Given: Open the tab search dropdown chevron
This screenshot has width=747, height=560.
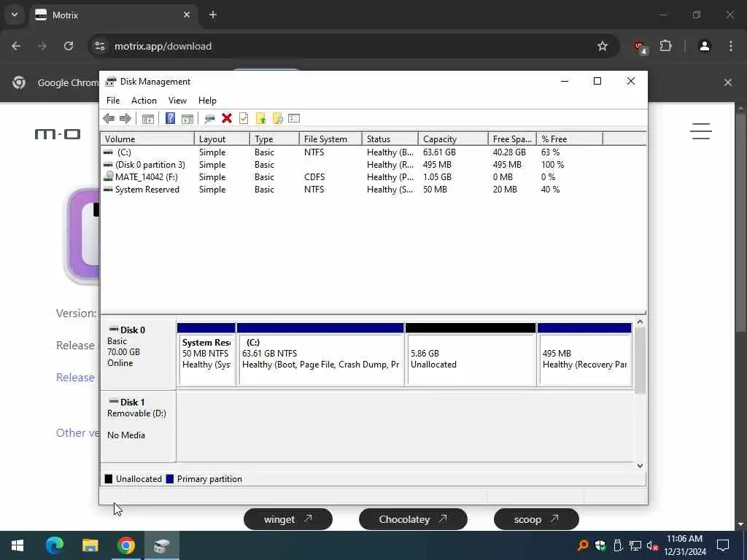Looking at the screenshot, I should pos(15,15).
